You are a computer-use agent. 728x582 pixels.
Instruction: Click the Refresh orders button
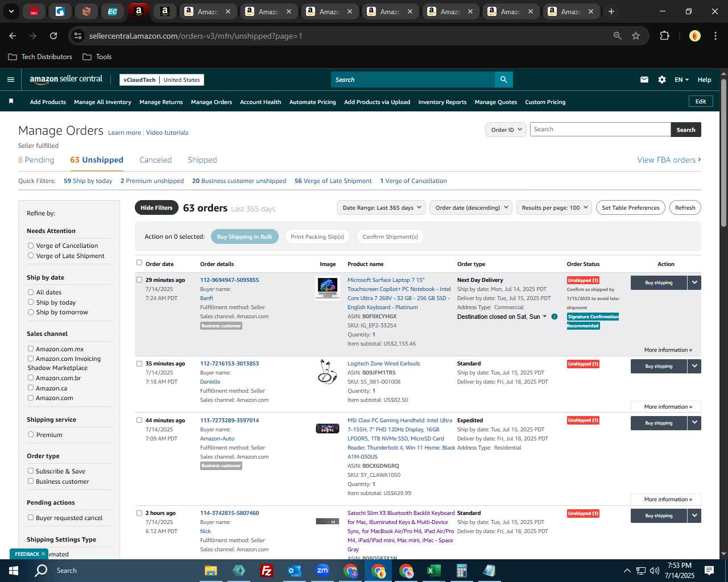coord(685,207)
